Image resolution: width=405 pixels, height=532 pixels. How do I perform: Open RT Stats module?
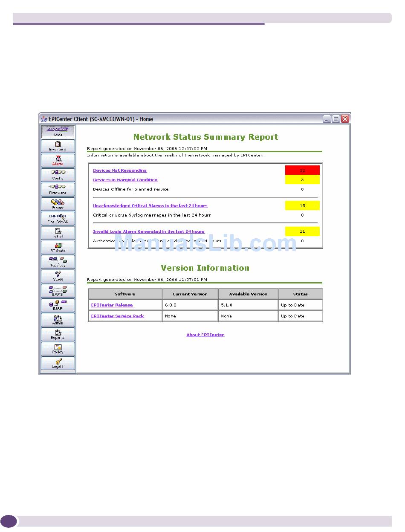(x=58, y=248)
